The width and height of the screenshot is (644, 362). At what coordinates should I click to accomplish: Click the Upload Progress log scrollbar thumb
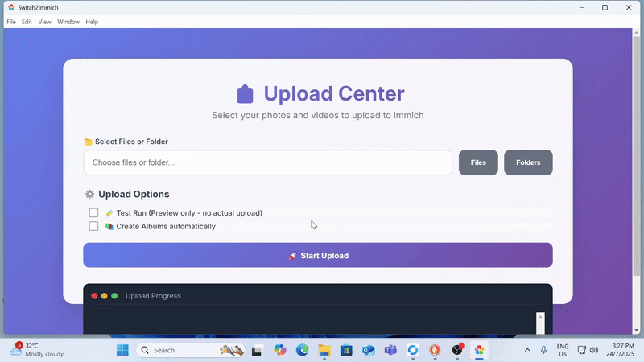point(540,327)
